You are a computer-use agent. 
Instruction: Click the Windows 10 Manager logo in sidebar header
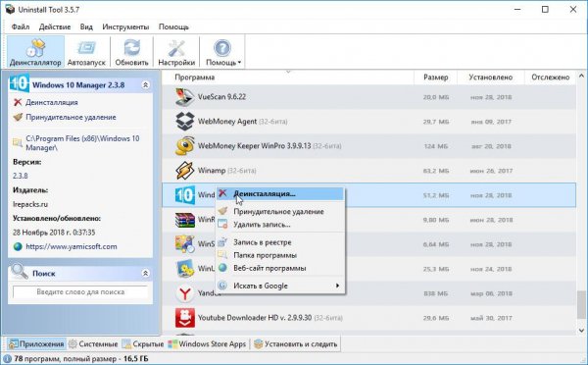(x=19, y=83)
